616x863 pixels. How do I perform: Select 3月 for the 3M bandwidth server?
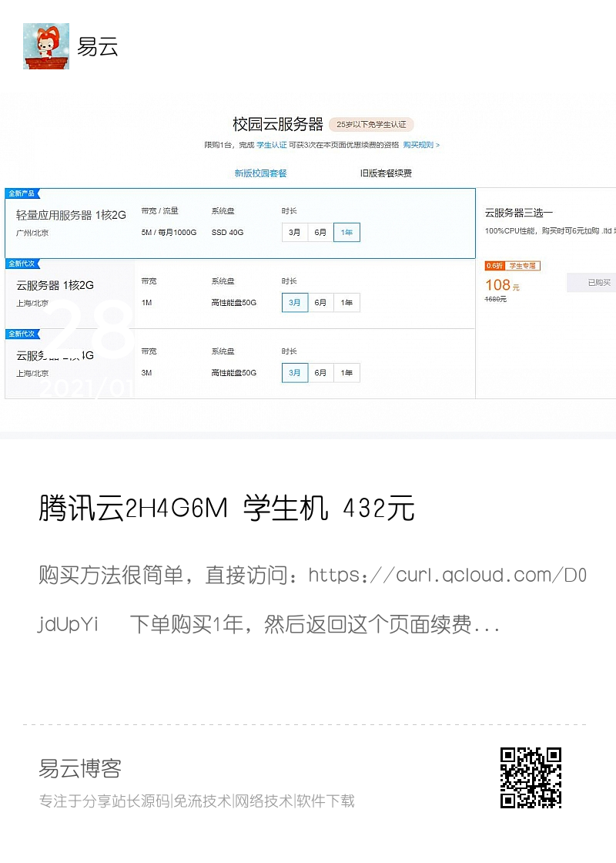coord(295,373)
